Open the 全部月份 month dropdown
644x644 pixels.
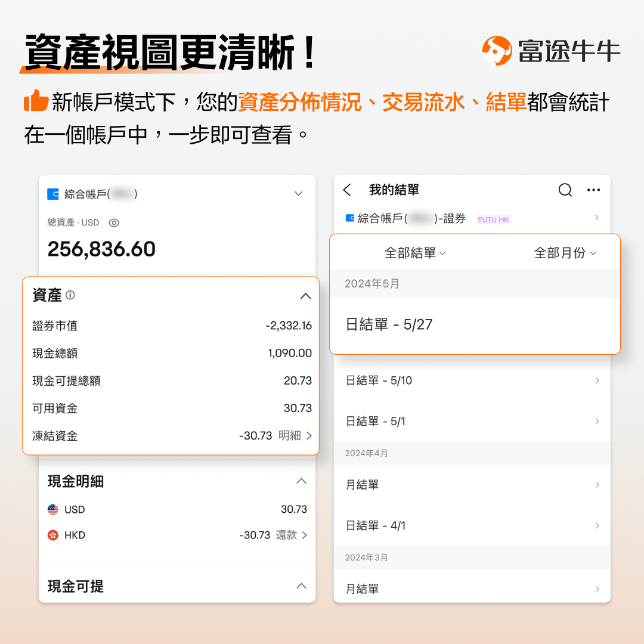tap(564, 253)
